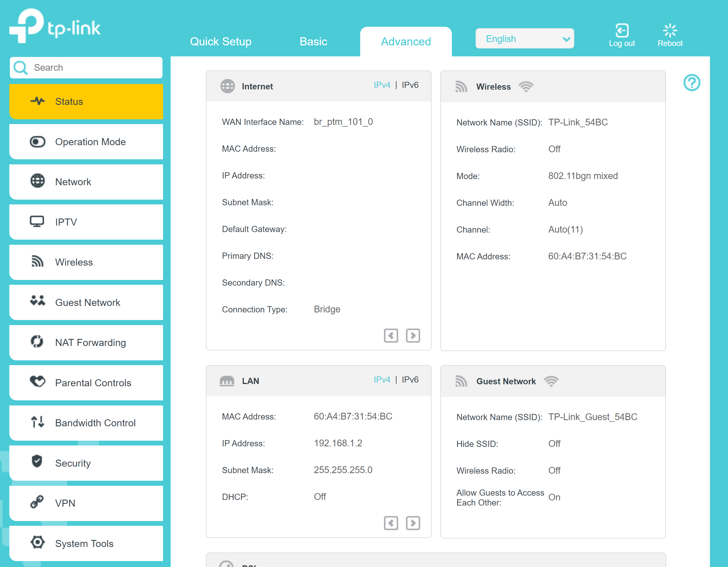Show next page of Internet panel
Viewport: 728px width, 567px height.
pyautogui.click(x=413, y=336)
